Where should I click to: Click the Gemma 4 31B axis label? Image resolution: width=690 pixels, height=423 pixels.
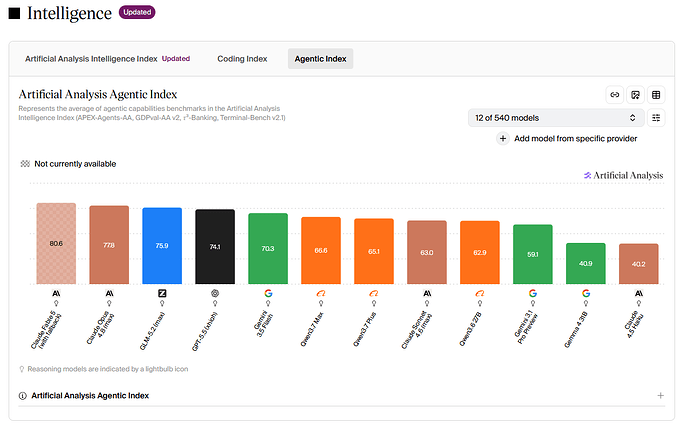pyautogui.click(x=578, y=330)
